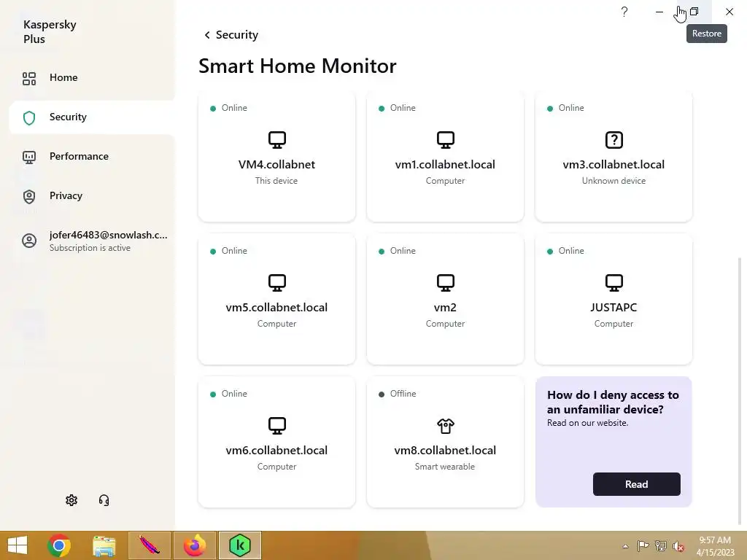
Task: Click the Security back link text
Action: (237, 35)
